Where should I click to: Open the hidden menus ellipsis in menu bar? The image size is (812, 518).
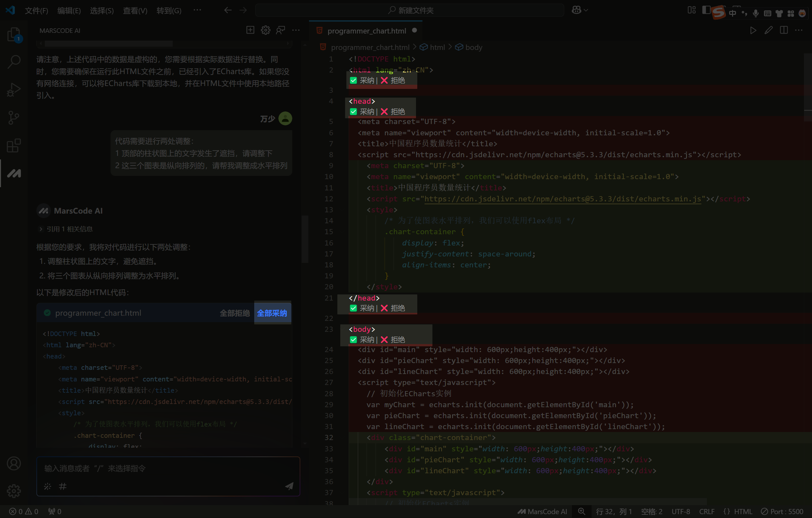tap(197, 10)
